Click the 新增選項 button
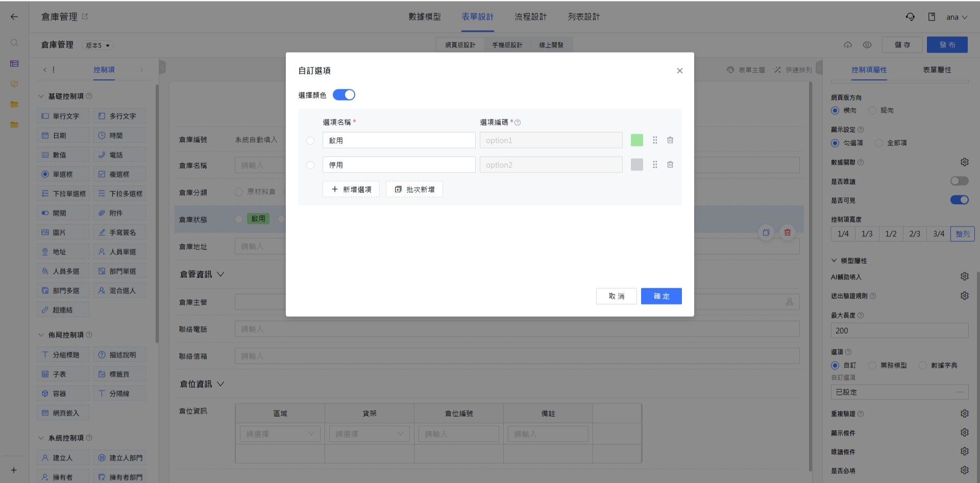This screenshot has height=483, width=980. (x=351, y=189)
